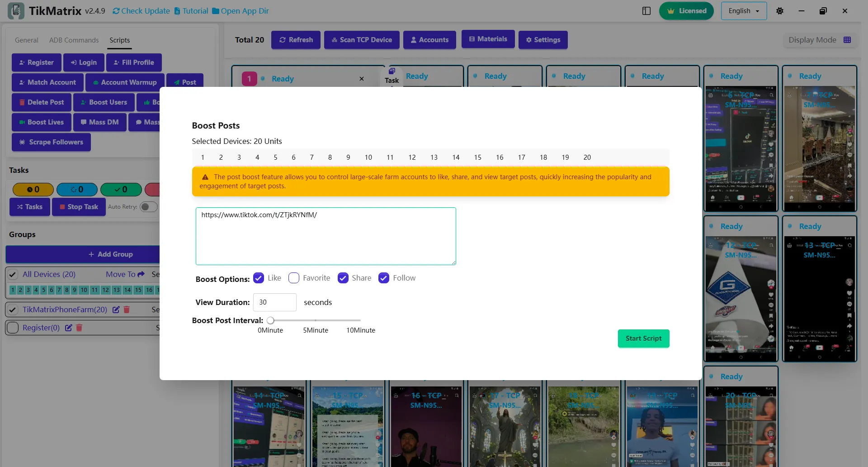Click the Display Mode grid icon

point(848,40)
